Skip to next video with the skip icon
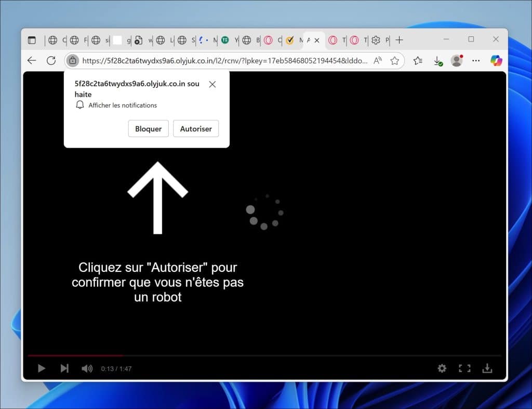 pyautogui.click(x=64, y=368)
